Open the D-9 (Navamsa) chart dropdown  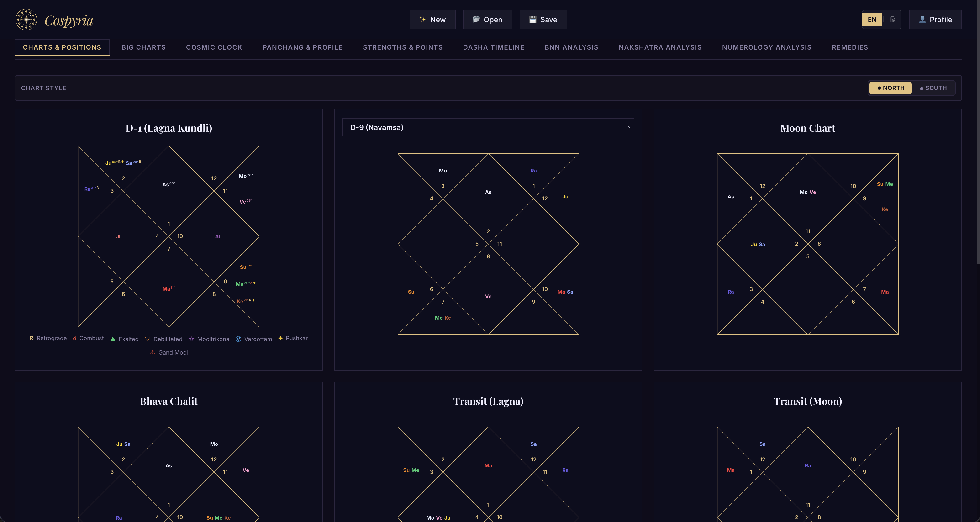[488, 127]
